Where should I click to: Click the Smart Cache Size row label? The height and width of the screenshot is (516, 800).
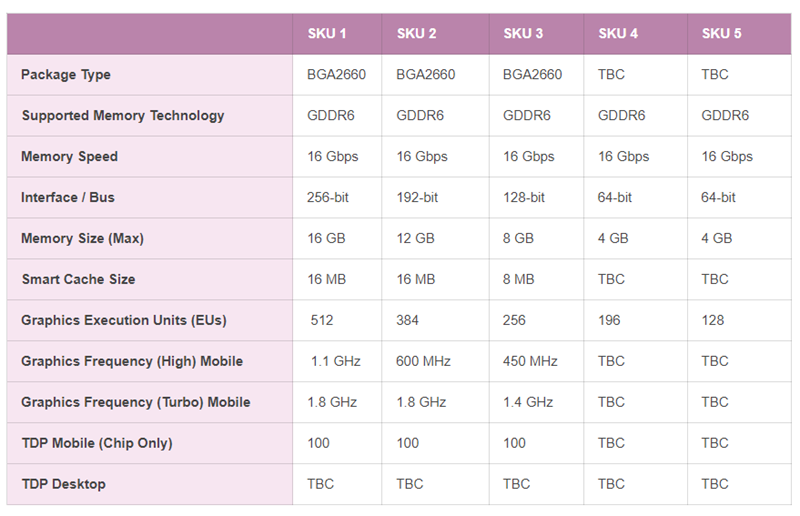coord(79,279)
